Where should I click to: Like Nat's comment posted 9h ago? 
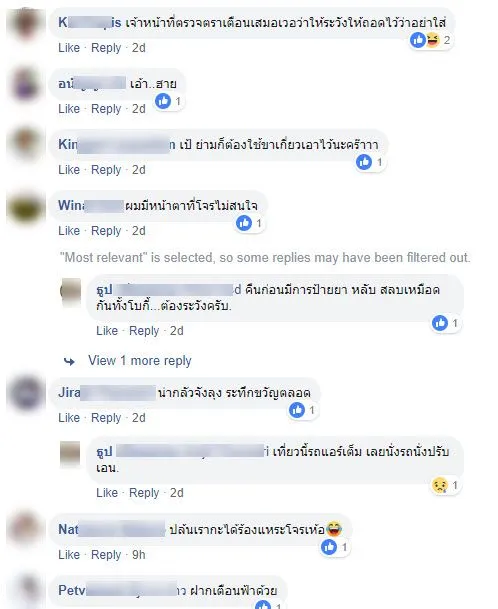(x=69, y=555)
